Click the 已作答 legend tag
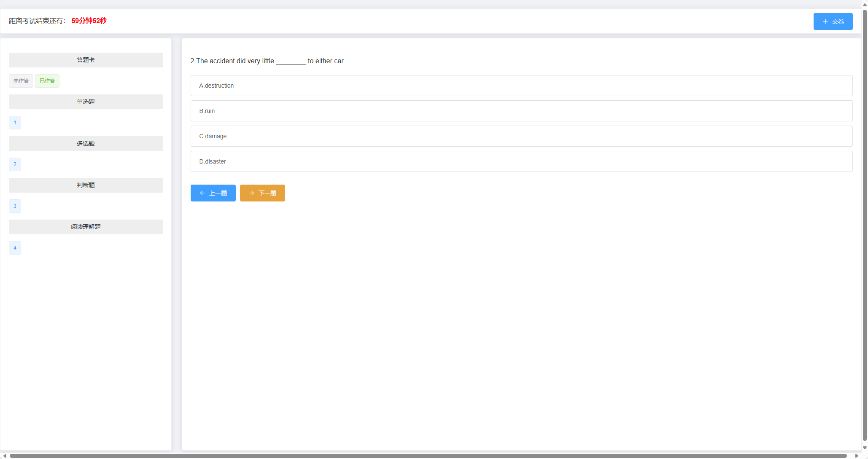The width and height of the screenshot is (868, 459). pos(47,81)
